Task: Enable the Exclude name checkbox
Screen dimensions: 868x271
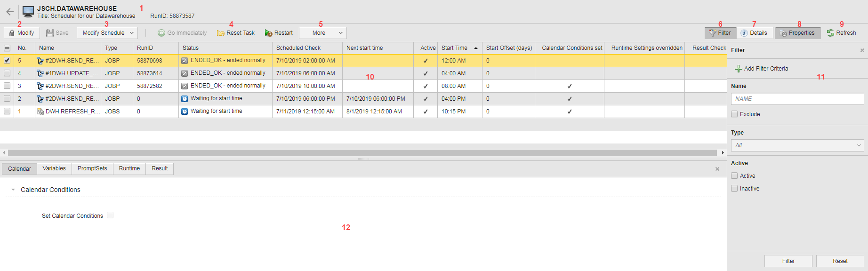Action: click(734, 114)
